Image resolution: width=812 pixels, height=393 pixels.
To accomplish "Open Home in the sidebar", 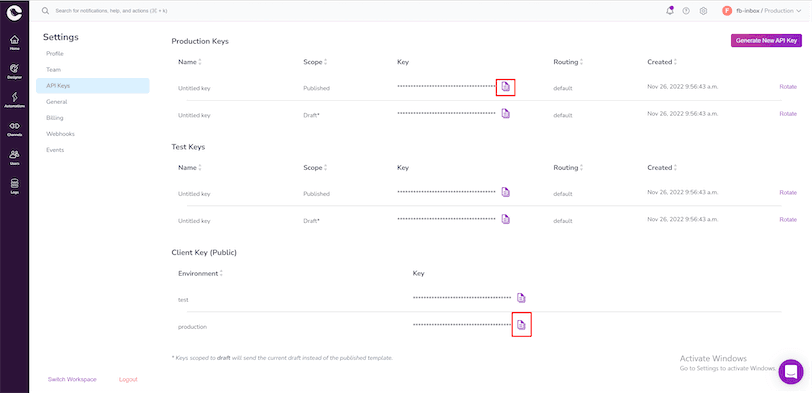I will coord(14,42).
